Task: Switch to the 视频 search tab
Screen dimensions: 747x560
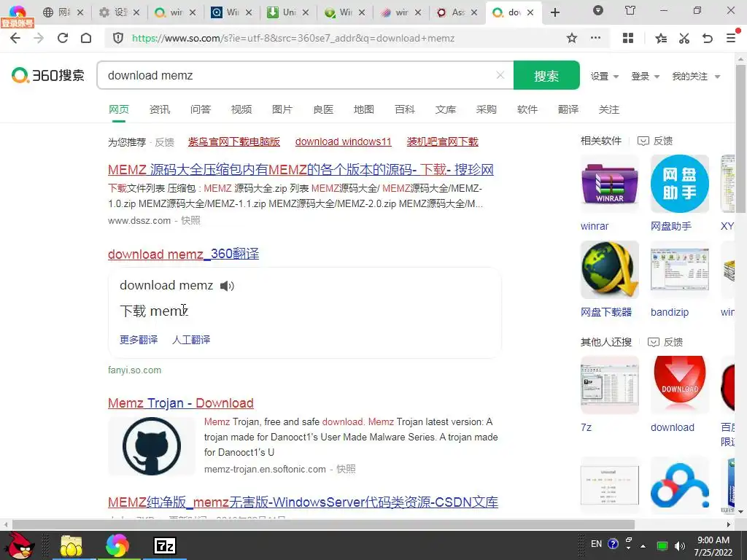Action: (241, 109)
